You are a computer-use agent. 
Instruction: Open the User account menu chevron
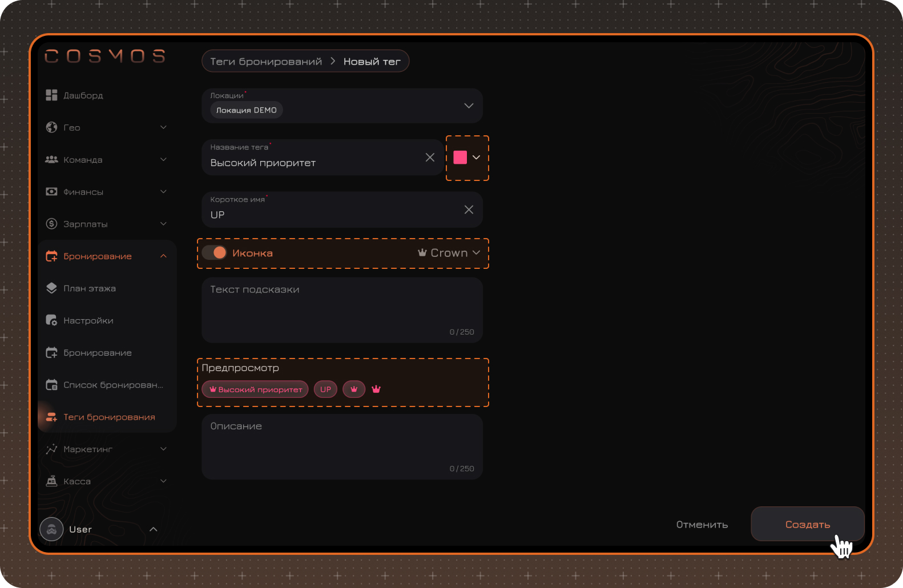[x=153, y=529]
